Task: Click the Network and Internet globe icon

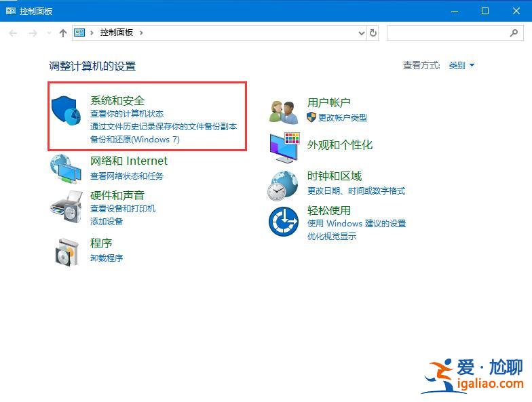Action: [x=65, y=168]
